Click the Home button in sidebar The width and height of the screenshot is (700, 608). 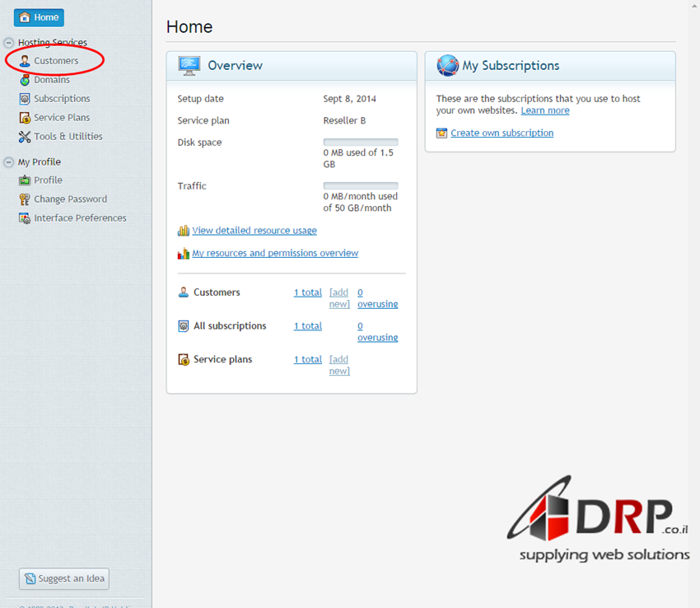tap(39, 17)
